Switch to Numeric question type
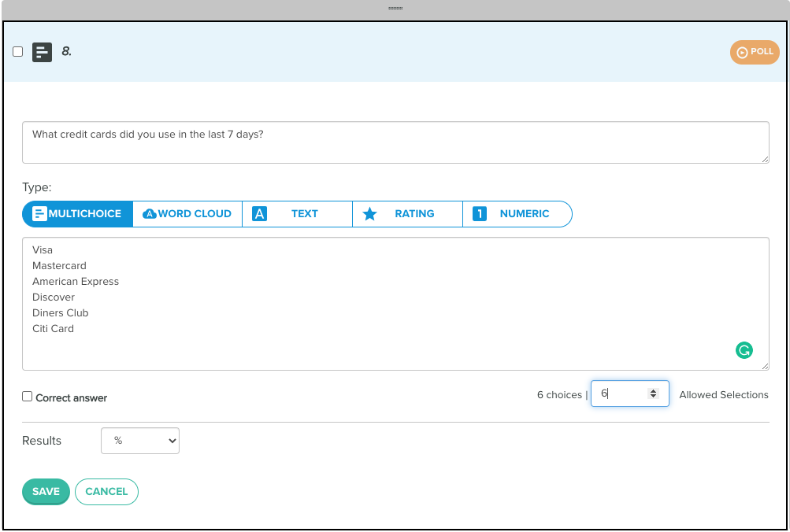Viewport: 790px width, 532px height. click(x=517, y=214)
